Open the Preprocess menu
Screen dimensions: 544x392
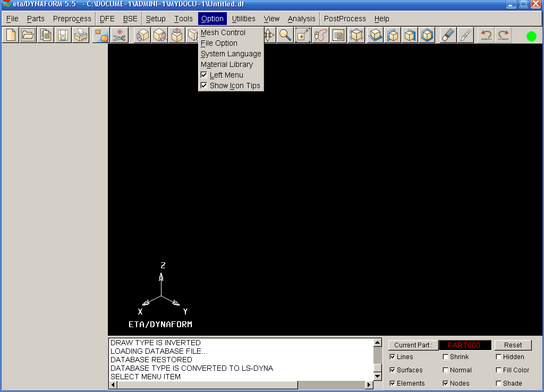click(x=72, y=19)
